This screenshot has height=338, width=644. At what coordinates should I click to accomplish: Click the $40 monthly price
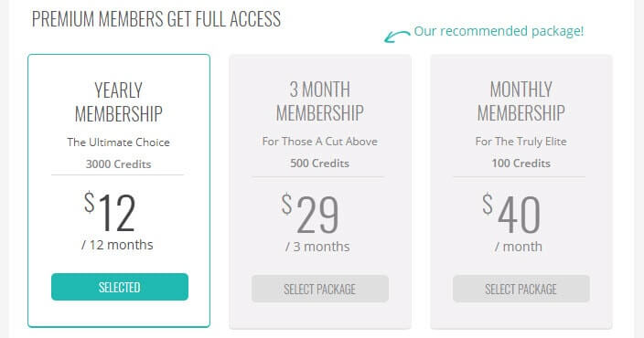point(511,213)
